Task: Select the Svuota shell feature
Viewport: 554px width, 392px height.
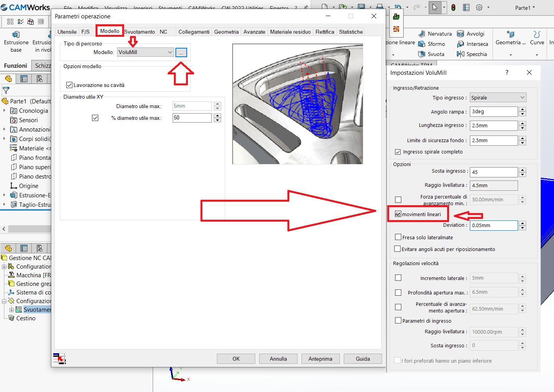Action: point(431,54)
